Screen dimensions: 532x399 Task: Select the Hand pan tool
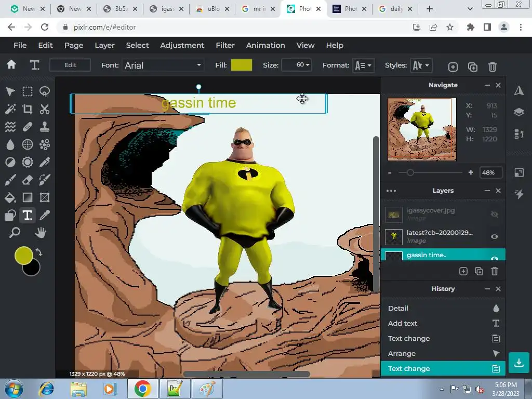coord(41,233)
